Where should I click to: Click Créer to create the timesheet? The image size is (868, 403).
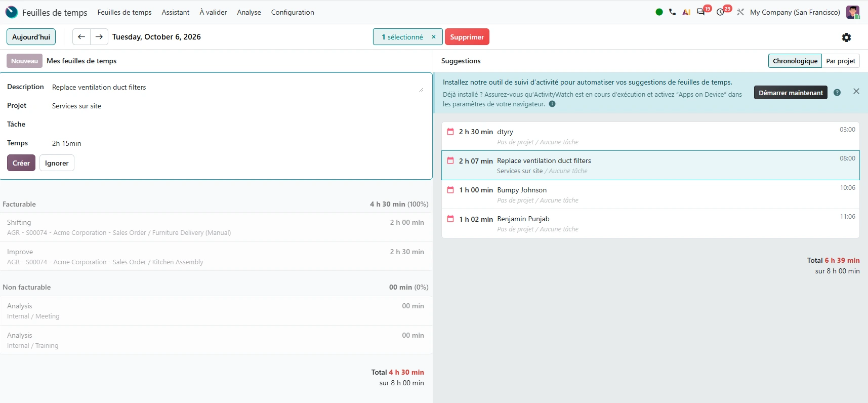(x=21, y=163)
